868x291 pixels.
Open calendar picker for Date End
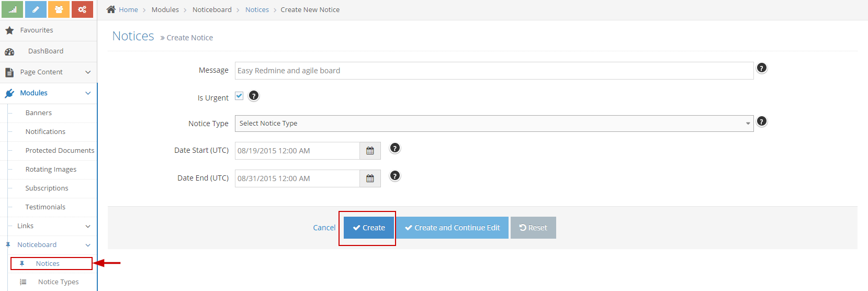370,178
